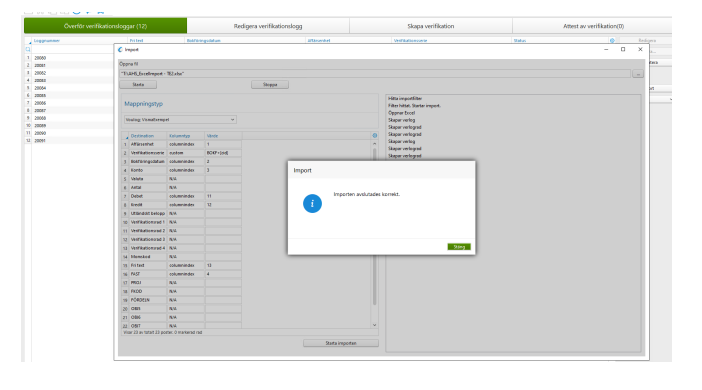Viewport: 702px width, 390px height.
Task: Click the scroll up arrow of the mapping table
Action: pyautogui.click(x=375, y=144)
